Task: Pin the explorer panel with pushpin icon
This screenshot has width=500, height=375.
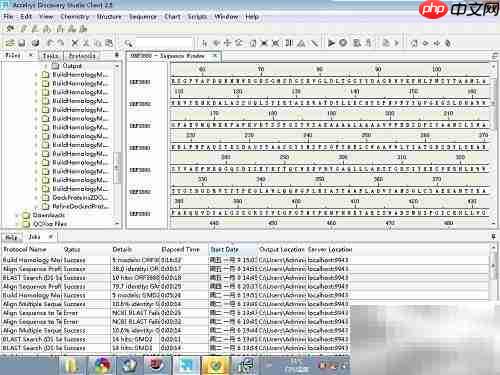Action: coord(117,55)
